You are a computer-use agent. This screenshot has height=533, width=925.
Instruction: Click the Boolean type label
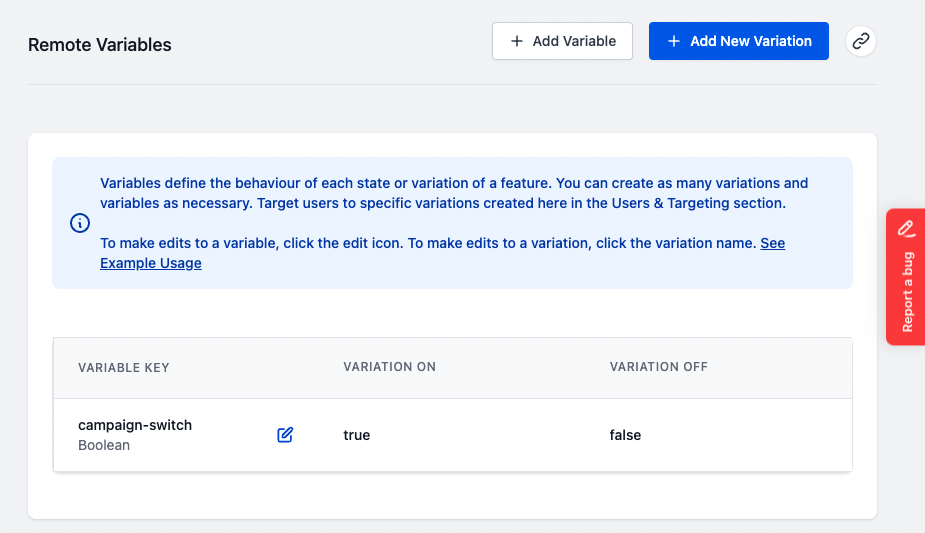click(x=104, y=445)
